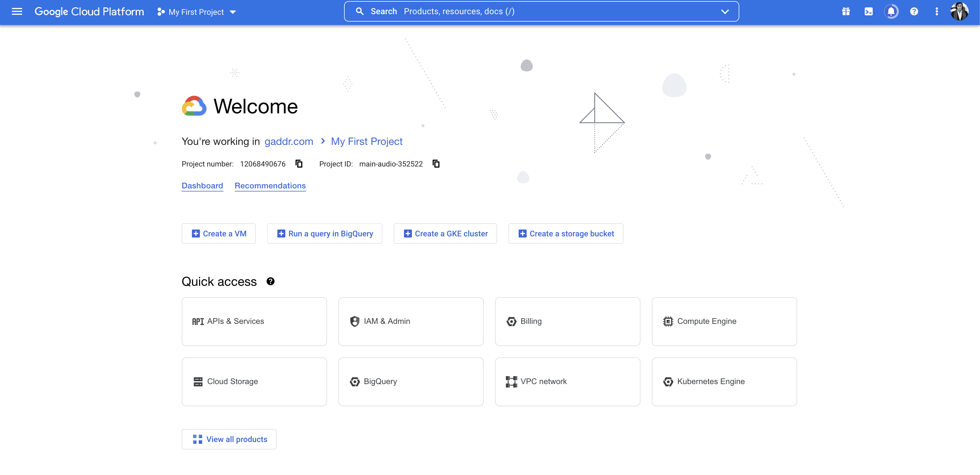This screenshot has width=980, height=475.
Task: Expand the search bar dropdown arrow
Action: 725,12
